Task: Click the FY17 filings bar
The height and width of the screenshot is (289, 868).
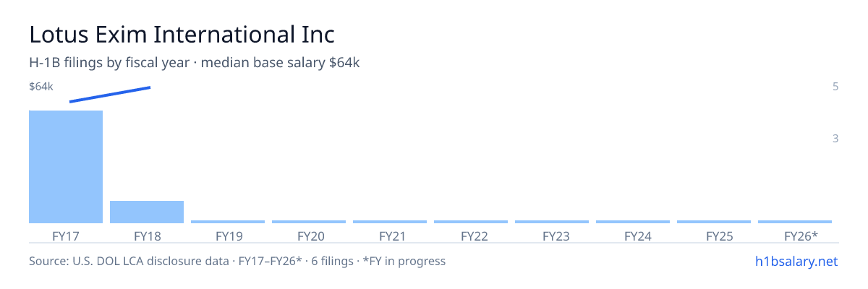Action: tap(66, 167)
